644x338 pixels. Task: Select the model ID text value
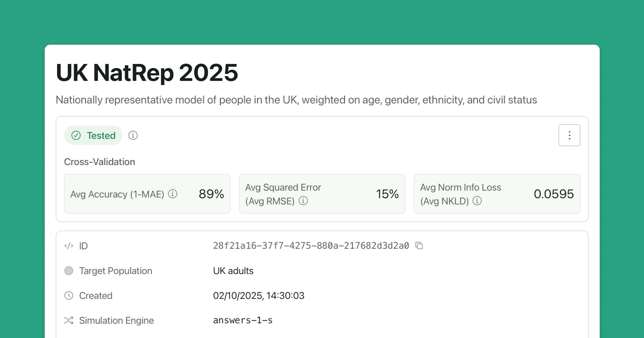pyautogui.click(x=311, y=246)
